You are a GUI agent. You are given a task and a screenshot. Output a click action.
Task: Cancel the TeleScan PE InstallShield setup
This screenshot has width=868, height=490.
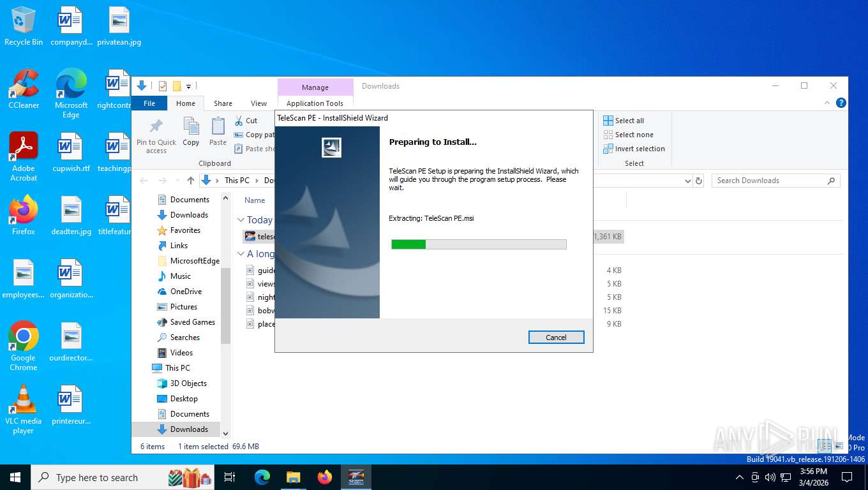556,338
